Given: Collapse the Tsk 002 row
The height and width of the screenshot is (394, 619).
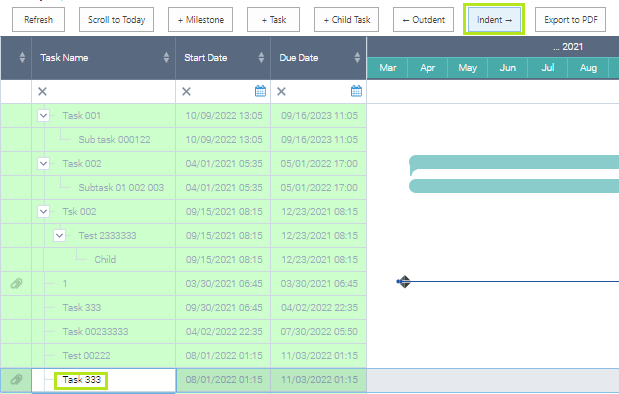Looking at the screenshot, I should 43,212.
